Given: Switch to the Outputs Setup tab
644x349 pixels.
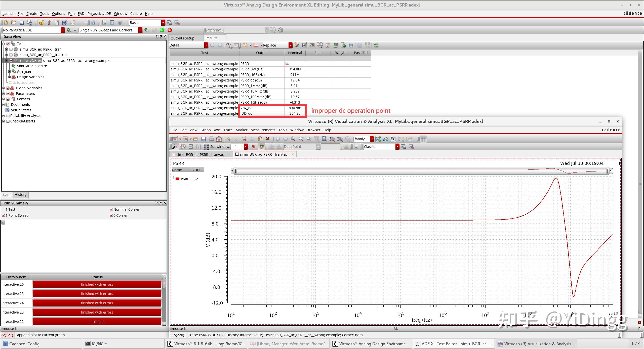Looking at the screenshot, I should click(x=182, y=38).
